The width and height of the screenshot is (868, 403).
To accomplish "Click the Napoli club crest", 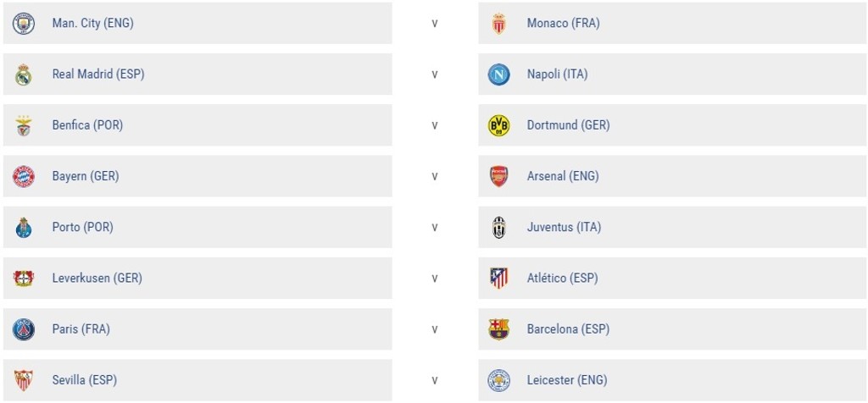I will click(499, 75).
